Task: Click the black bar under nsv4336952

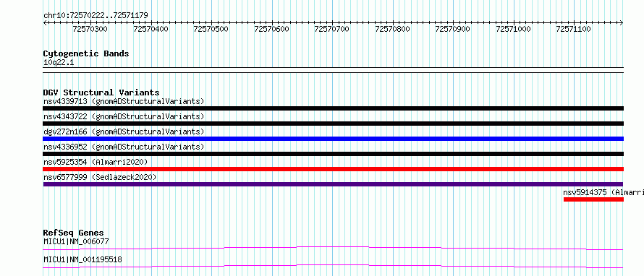Action: coord(333,154)
